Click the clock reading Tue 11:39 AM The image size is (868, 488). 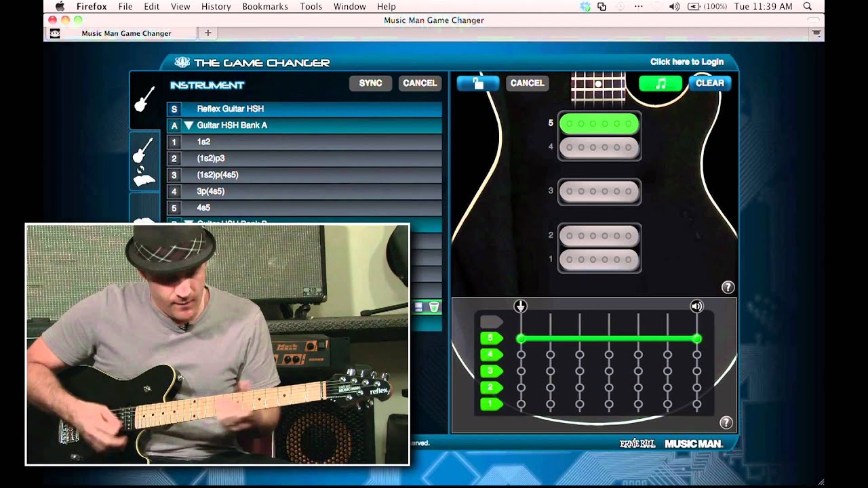pos(763,7)
